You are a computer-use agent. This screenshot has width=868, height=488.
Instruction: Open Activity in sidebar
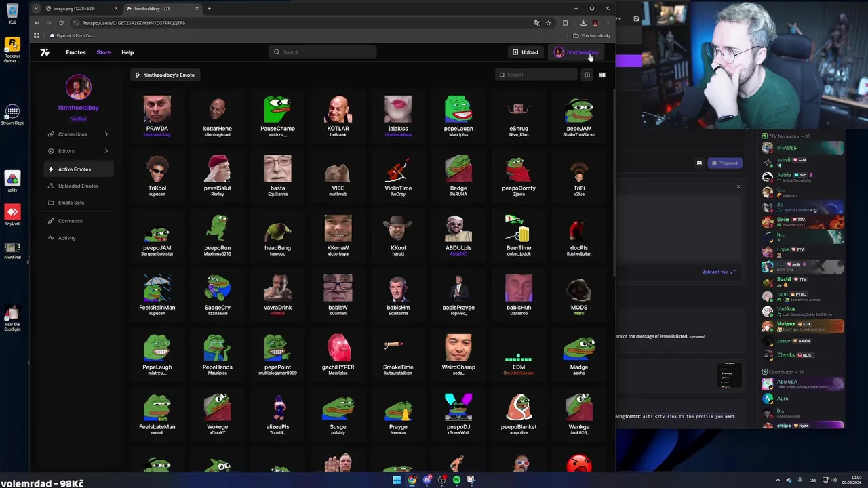(78, 238)
